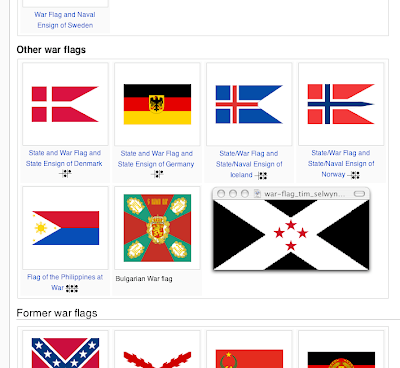Click the Bulgarian War flag caption text
Screen dimensions: 400x368
tap(144, 279)
